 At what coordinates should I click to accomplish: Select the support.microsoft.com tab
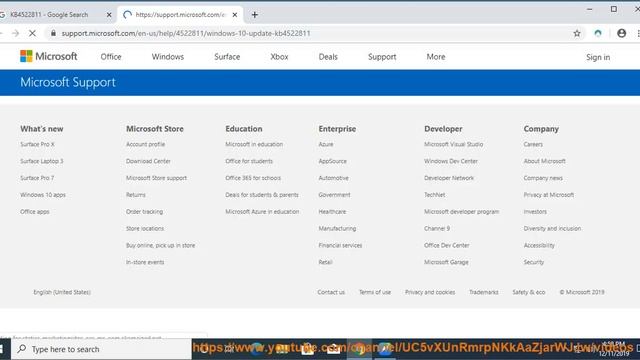[180, 15]
